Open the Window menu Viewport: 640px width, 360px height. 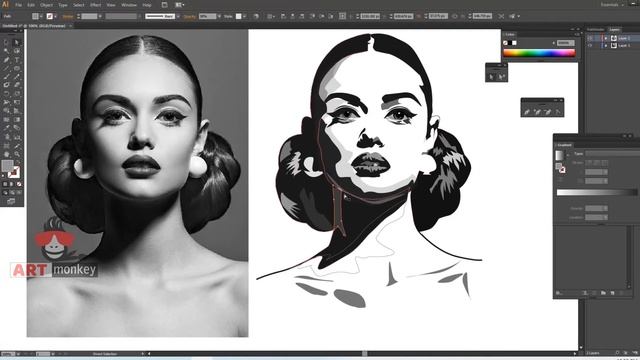[129, 5]
